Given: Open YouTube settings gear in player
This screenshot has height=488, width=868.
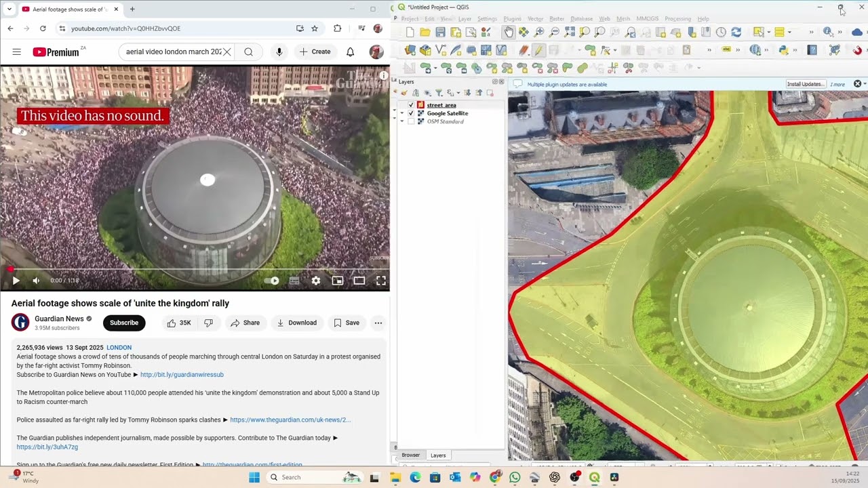Looking at the screenshot, I should click(x=315, y=281).
